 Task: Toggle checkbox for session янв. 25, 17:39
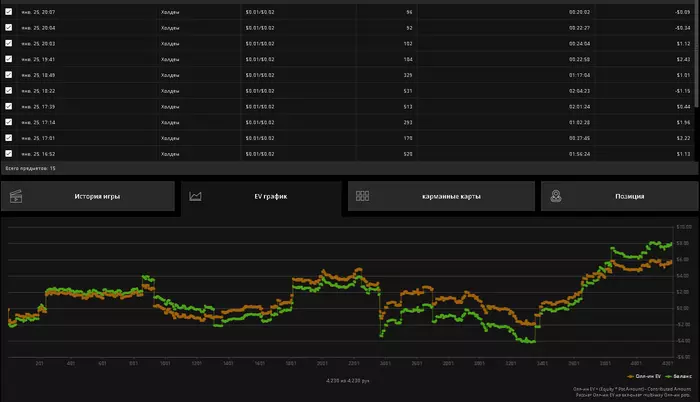tap(8, 106)
